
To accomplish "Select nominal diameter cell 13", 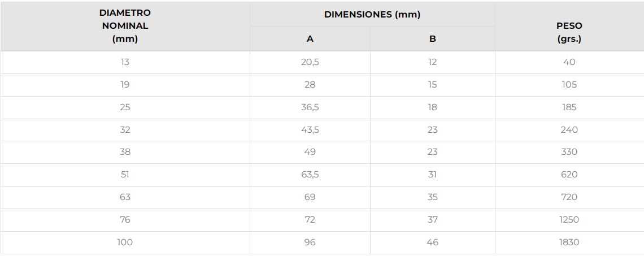I will 125,62.
